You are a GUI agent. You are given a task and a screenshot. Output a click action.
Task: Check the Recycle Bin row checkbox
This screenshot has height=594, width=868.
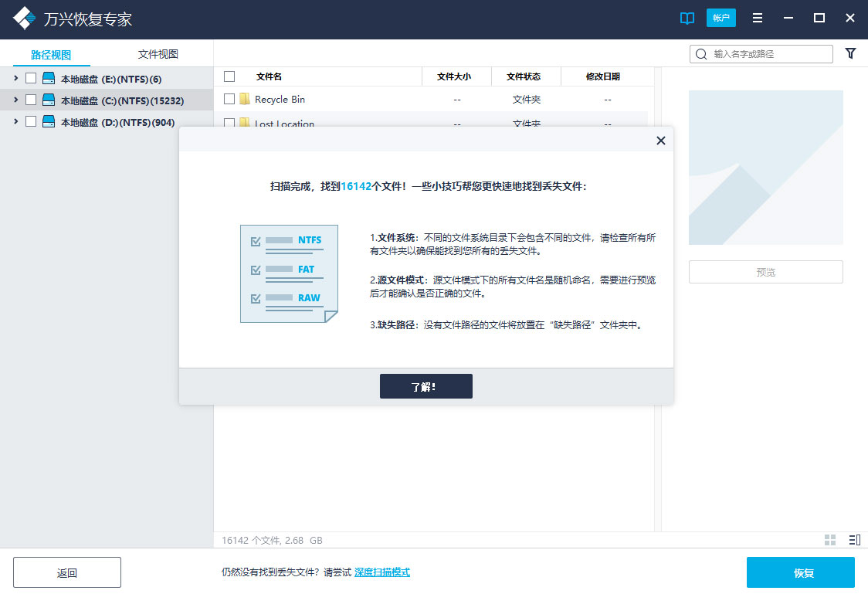click(229, 99)
